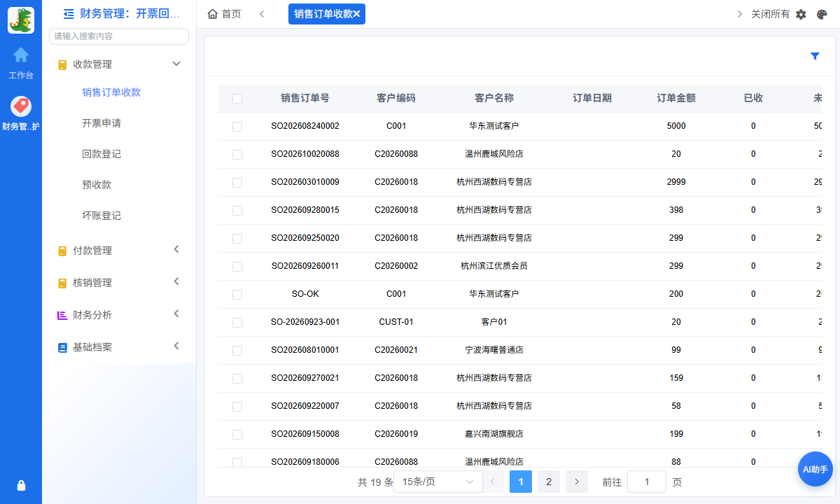Click the green dinosaur app logo
The height and width of the screenshot is (504, 840).
(x=21, y=20)
